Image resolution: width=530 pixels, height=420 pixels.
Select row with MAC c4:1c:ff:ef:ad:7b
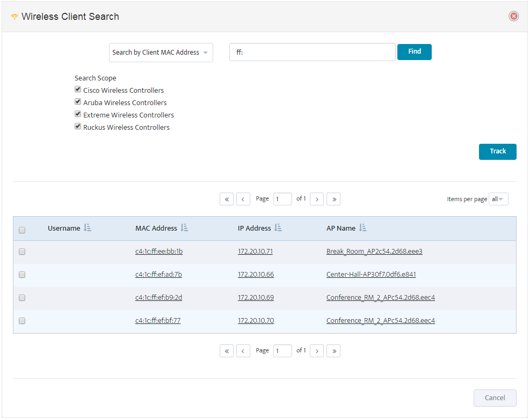(22, 275)
